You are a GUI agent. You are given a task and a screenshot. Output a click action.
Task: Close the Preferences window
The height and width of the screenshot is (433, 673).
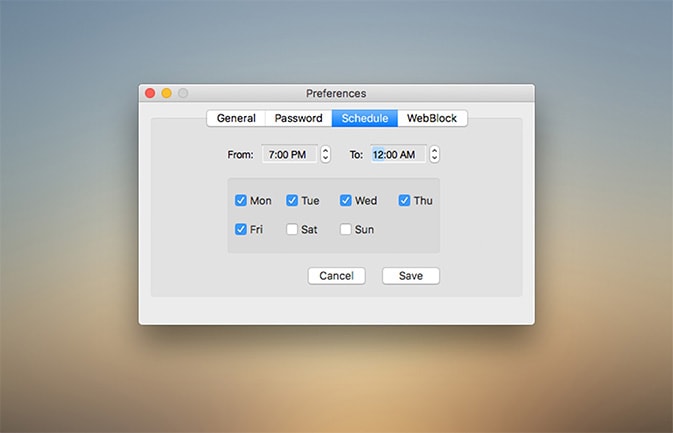pyautogui.click(x=150, y=93)
